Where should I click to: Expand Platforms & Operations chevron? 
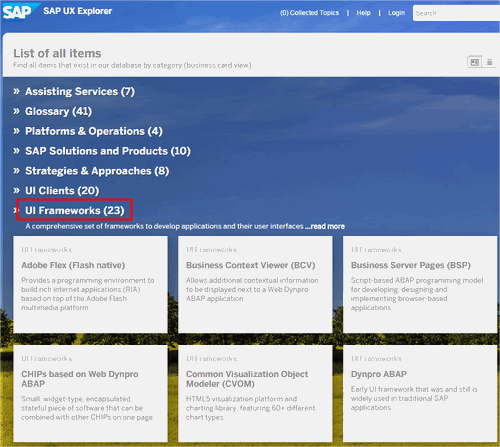click(16, 131)
